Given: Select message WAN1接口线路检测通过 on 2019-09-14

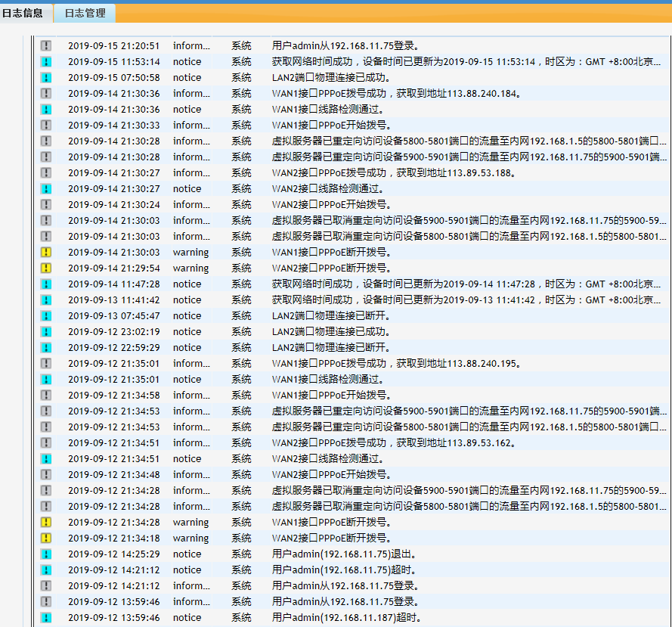Looking at the screenshot, I should coord(328,110).
